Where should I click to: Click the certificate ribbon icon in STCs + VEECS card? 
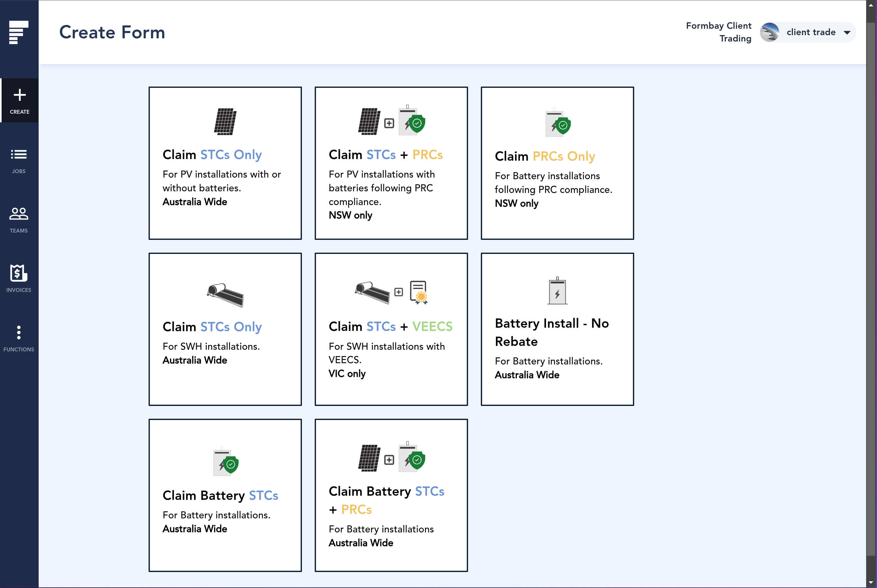click(x=419, y=292)
